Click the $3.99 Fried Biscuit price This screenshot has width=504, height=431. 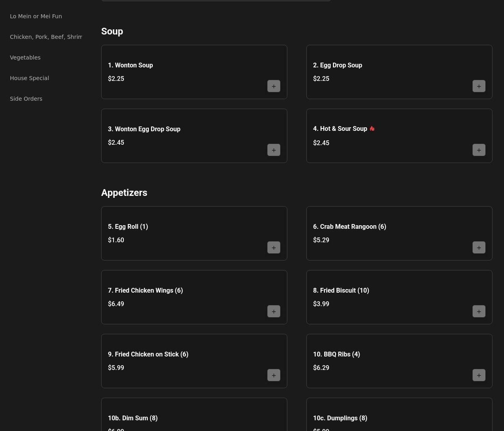coord(321,304)
